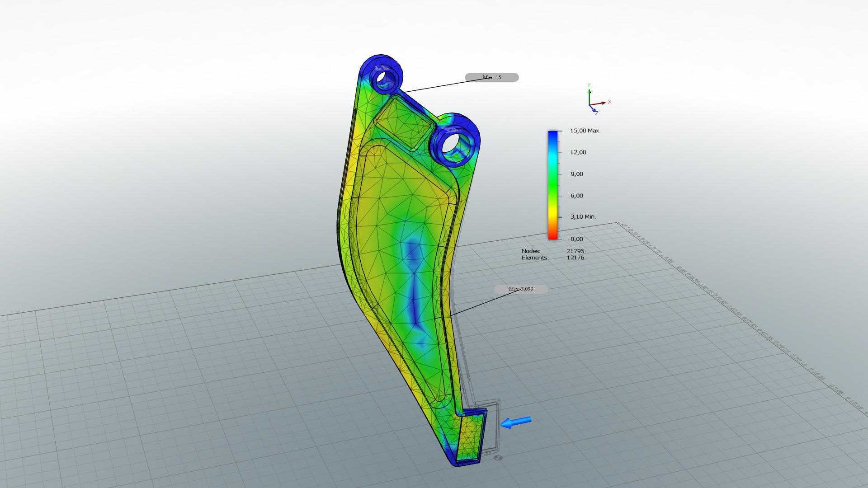This screenshot has height=488, width=868.
Task: Click the Elements count 12176
Action: [x=576, y=258]
